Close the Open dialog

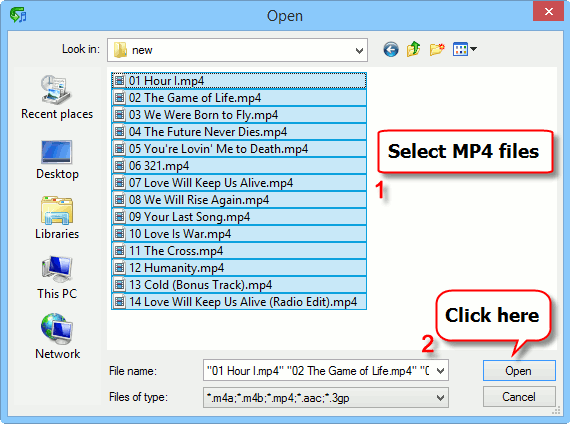(549, 11)
